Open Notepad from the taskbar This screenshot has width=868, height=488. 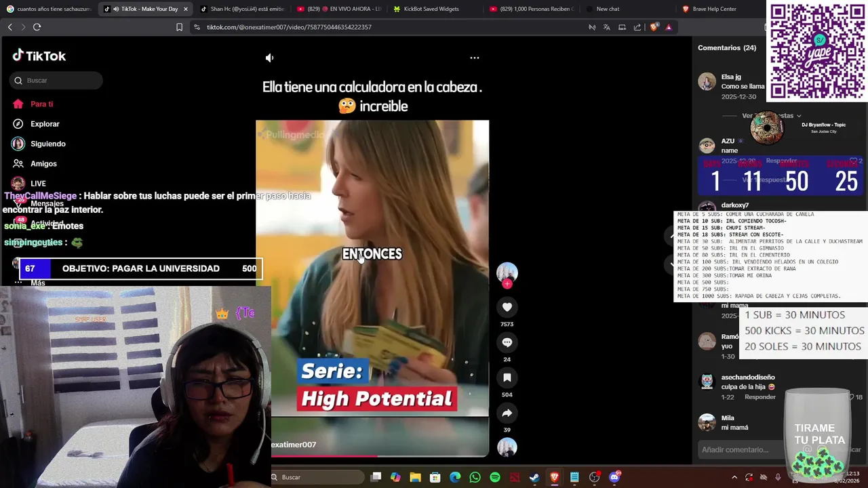[574, 477]
